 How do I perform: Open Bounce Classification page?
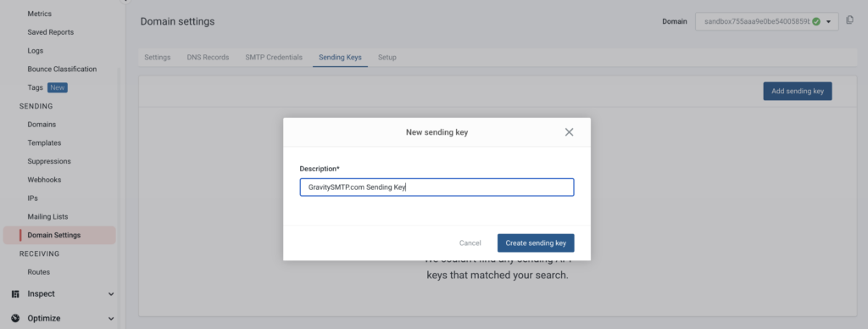click(x=62, y=70)
